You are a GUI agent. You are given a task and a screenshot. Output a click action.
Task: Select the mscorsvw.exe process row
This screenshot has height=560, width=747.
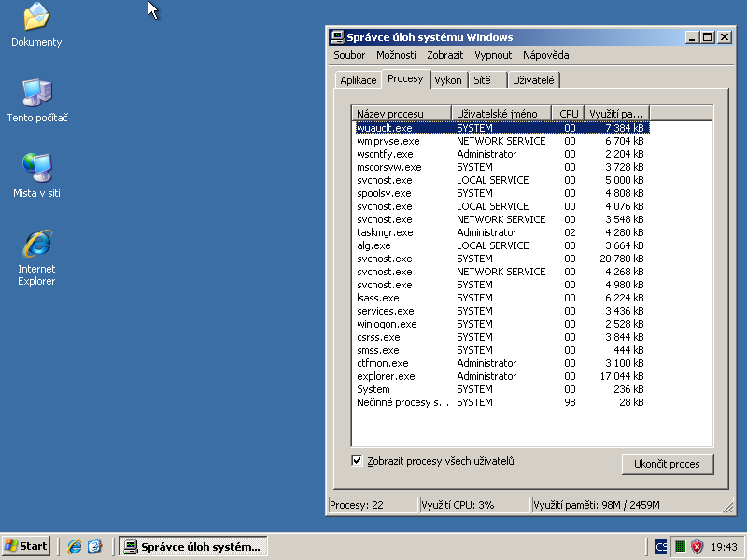point(502,167)
